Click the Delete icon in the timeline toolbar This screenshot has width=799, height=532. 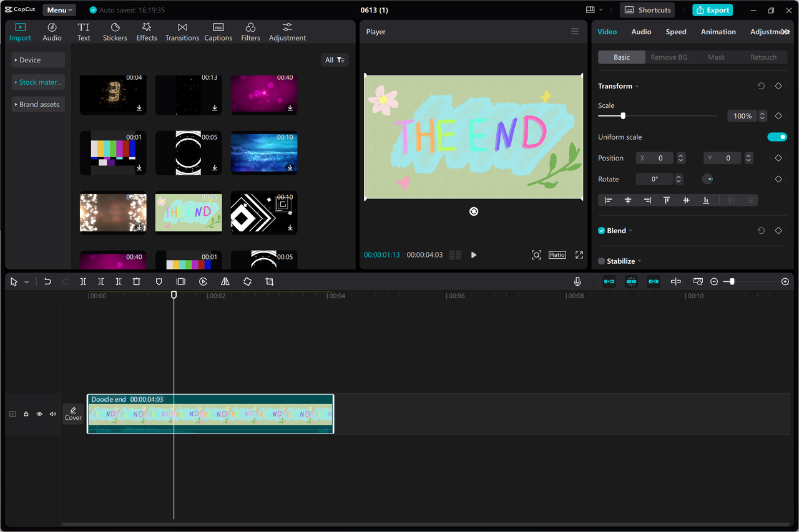click(137, 281)
